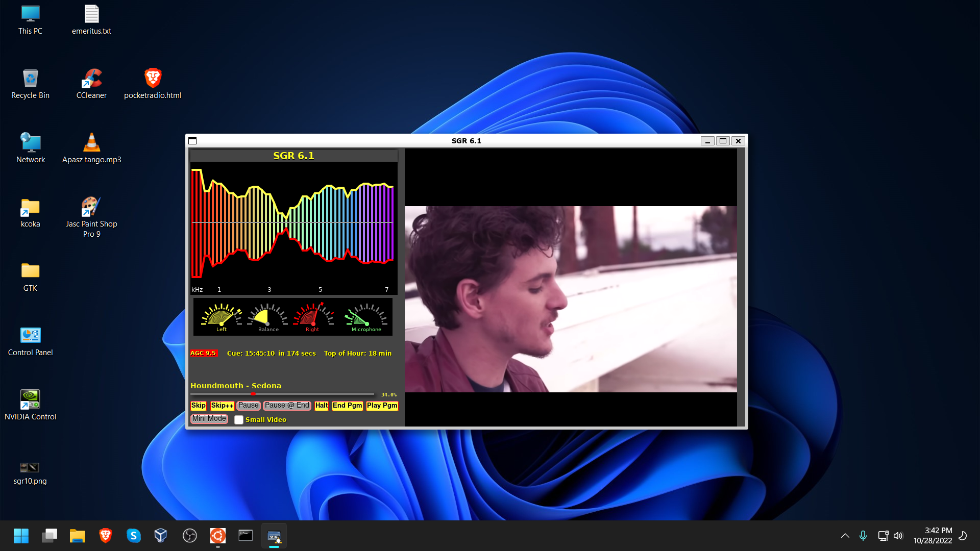Select the GTK folder

tap(30, 278)
